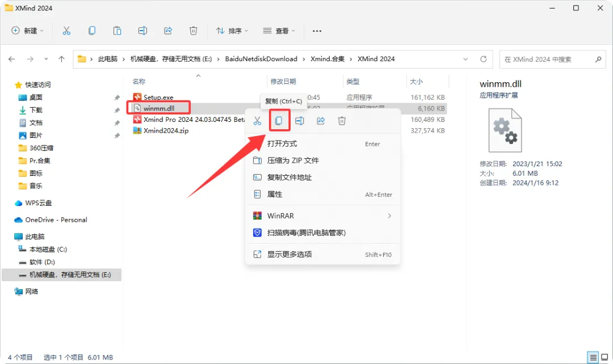Click the Cut icon in the top toolbar
The image size is (613, 364).
(66, 31)
